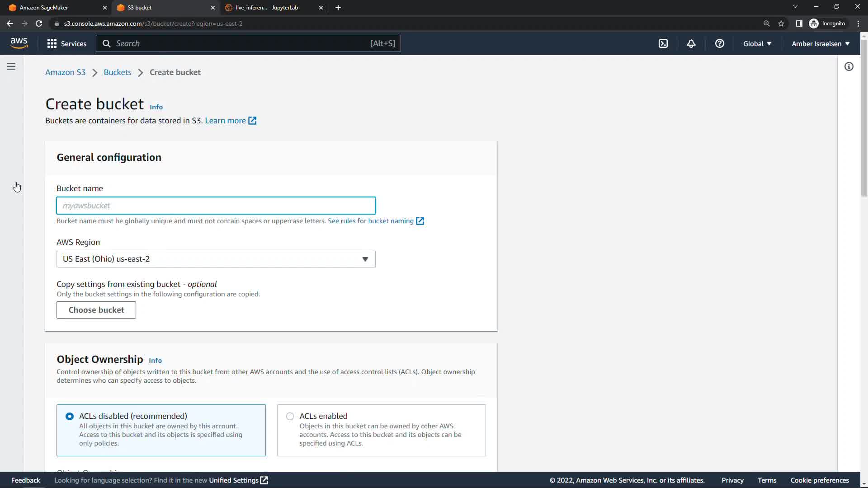Select the ACLs enabled radio option
The image size is (868, 488).
pos(290,416)
